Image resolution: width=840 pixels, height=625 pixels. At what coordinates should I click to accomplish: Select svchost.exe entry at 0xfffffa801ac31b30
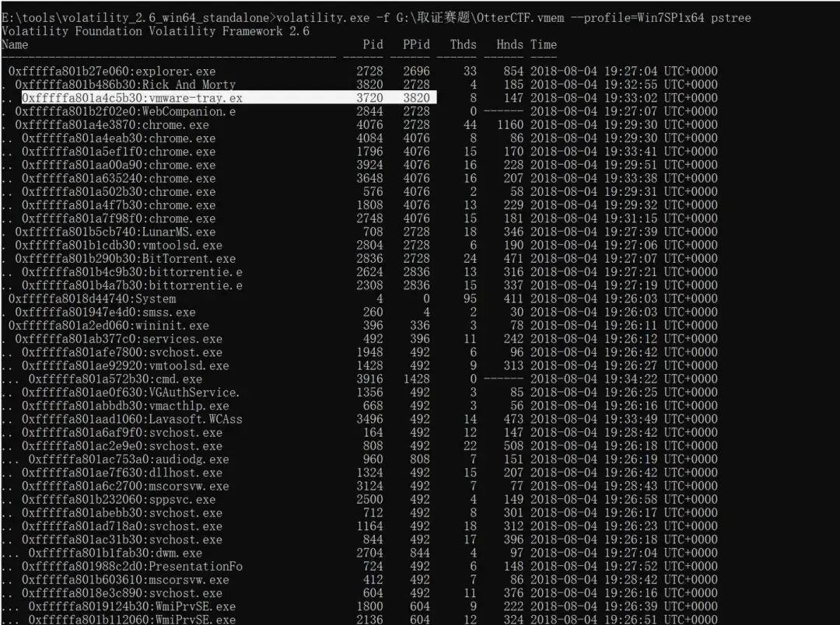point(121,539)
